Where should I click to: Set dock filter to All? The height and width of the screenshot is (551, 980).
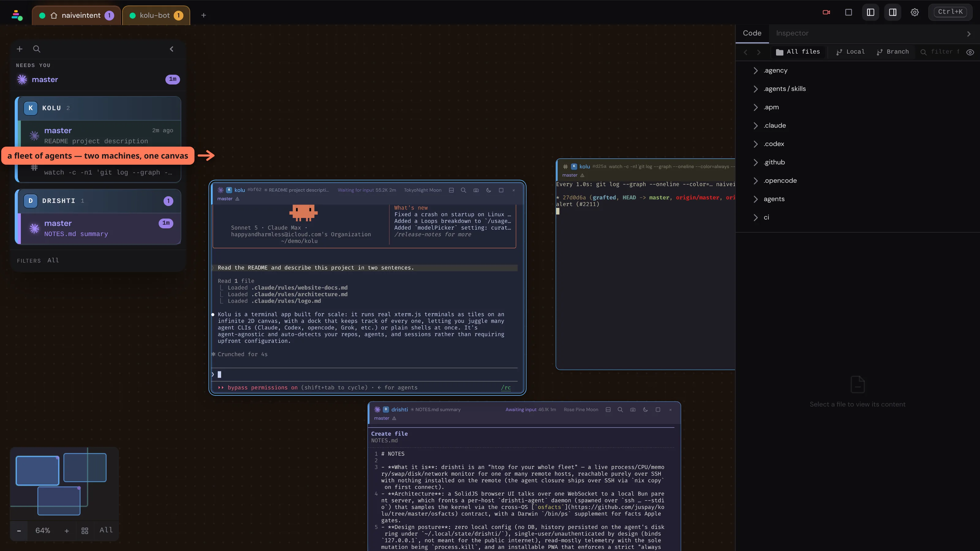pos(53,260)
